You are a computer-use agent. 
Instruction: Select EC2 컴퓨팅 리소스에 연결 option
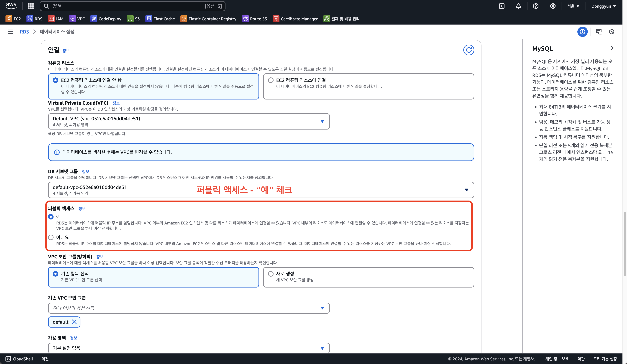pyautogui.click(x=369, y=86)
